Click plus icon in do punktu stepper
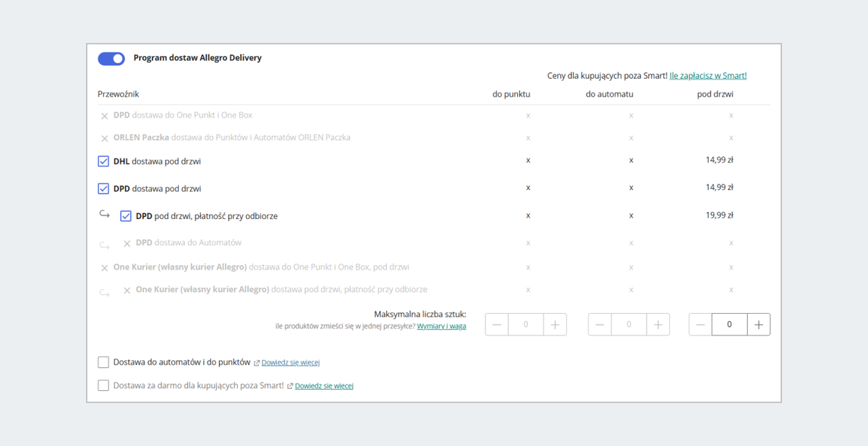 point(555,325)
